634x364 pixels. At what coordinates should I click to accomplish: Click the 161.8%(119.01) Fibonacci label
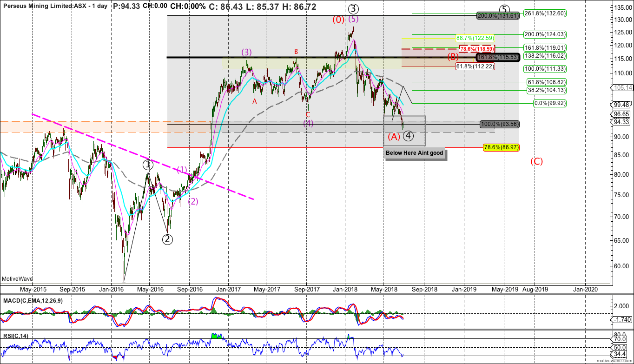[x=544, y=47]
